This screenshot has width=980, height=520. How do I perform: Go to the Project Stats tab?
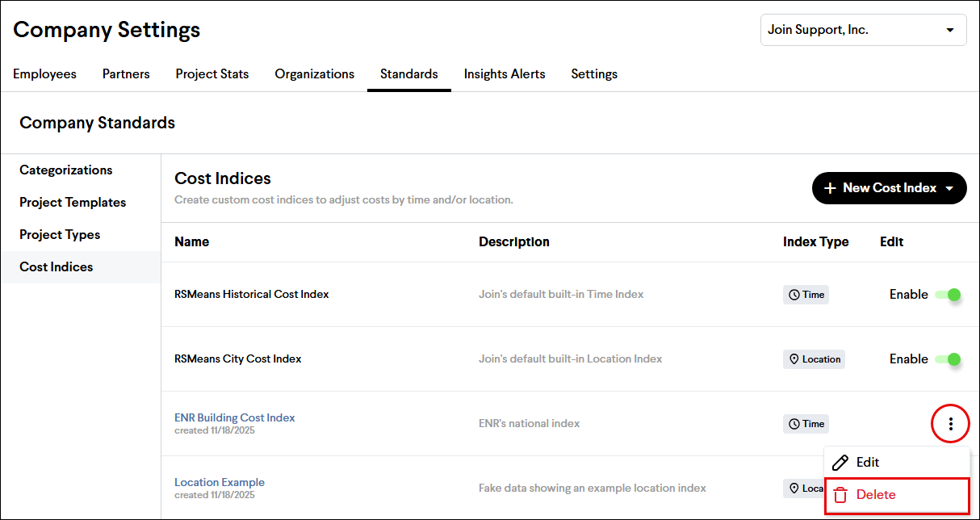pos(212,74)
